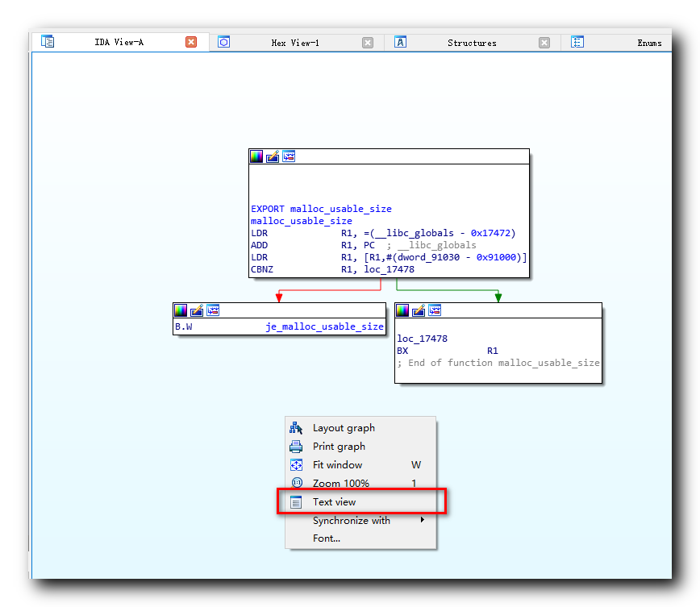
Task: Click group nodes icon on loc_17478 block
Action: pyautogui.click(x=435, y=310)
